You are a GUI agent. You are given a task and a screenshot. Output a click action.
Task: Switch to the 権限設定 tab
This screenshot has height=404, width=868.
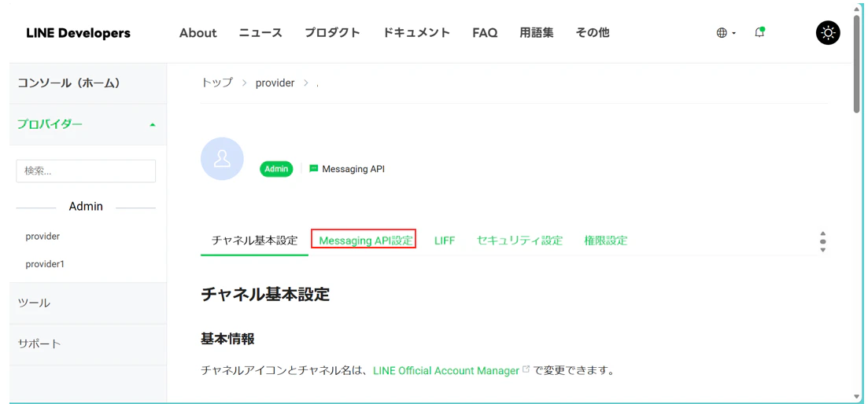pos(606,241)
